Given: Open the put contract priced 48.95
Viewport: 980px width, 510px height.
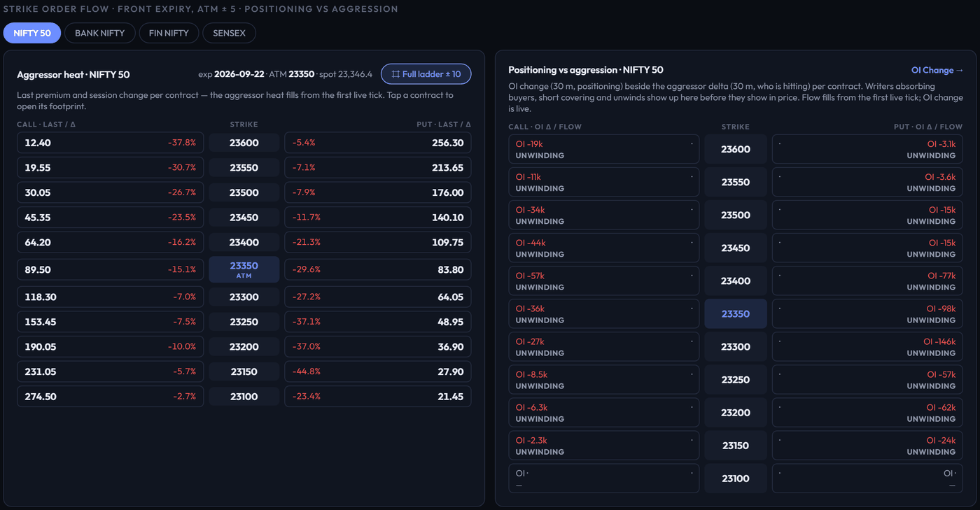Looking at the screenshot, I should point(378,322).
